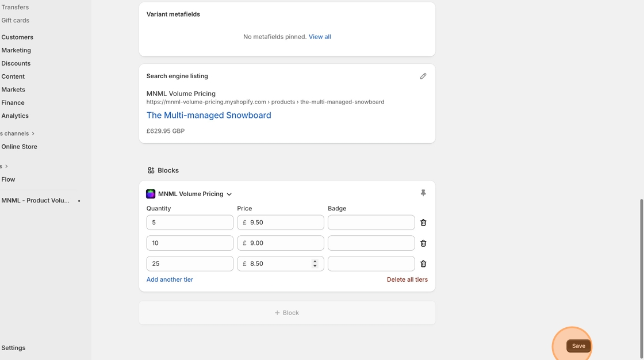Click the Save button
The image size is (644, 360).
point(578,346)
